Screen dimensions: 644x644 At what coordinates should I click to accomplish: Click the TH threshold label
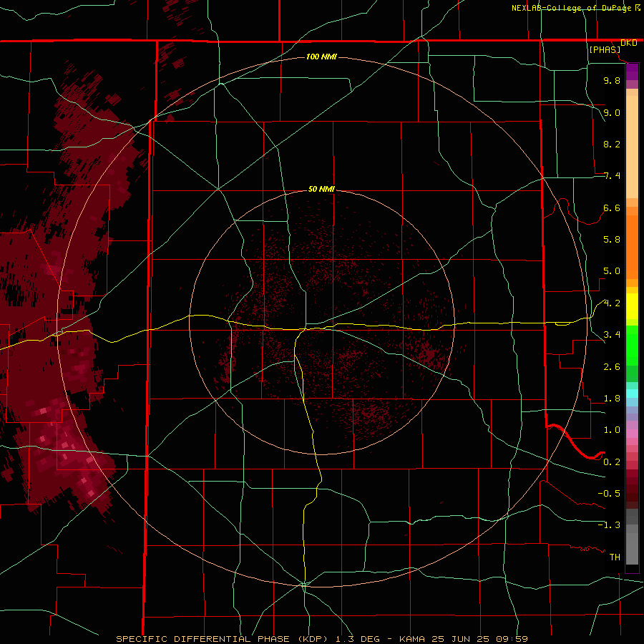click(x=615, y=557)
